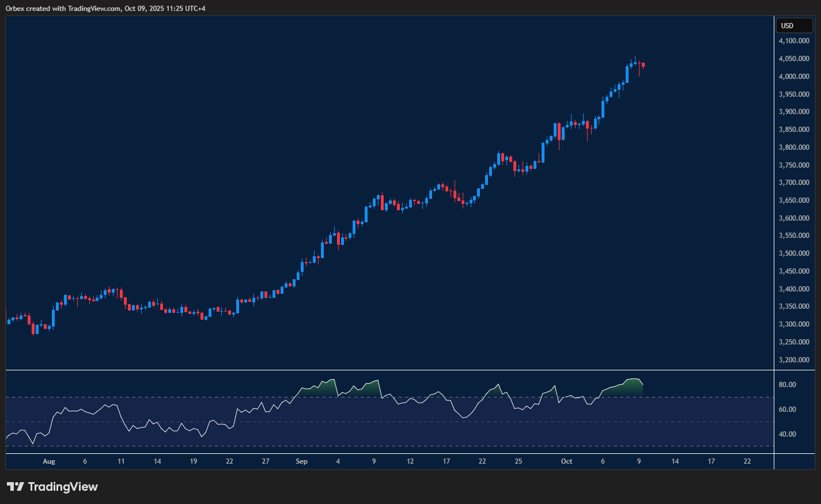Select the Oct label on time axis
This screenshot has width=821, height=504.
(x=566, y=461)
